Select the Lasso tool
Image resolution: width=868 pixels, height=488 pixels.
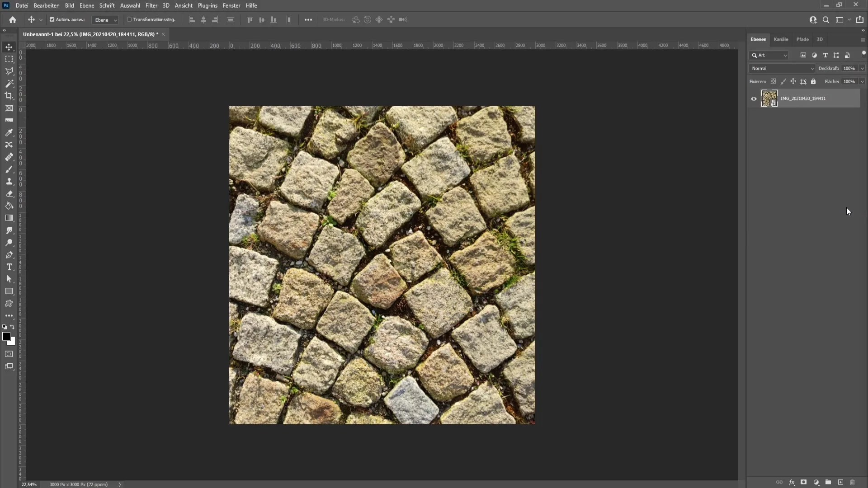[x=9, y=70]
